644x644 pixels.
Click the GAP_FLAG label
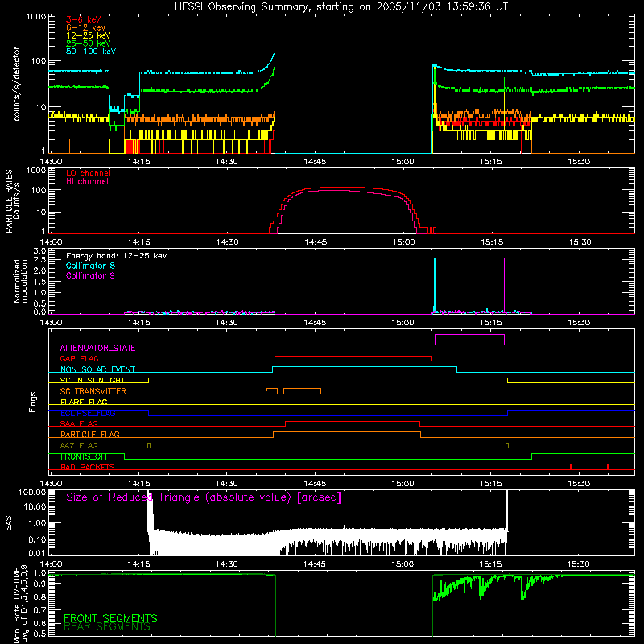(79, 358)
